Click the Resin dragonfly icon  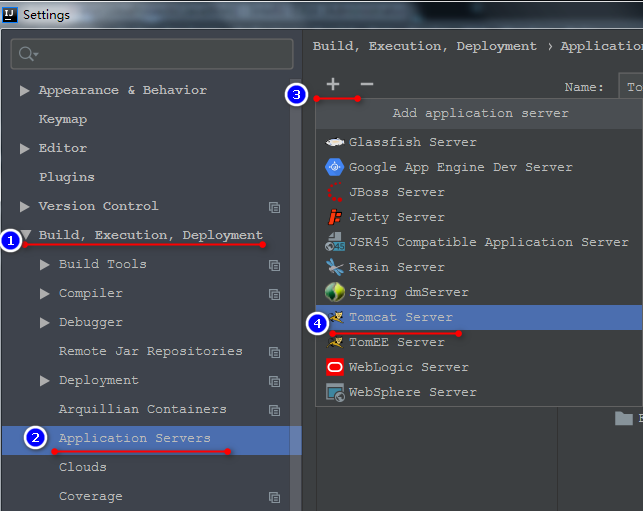pyautogui.click(x=335, y=267)
